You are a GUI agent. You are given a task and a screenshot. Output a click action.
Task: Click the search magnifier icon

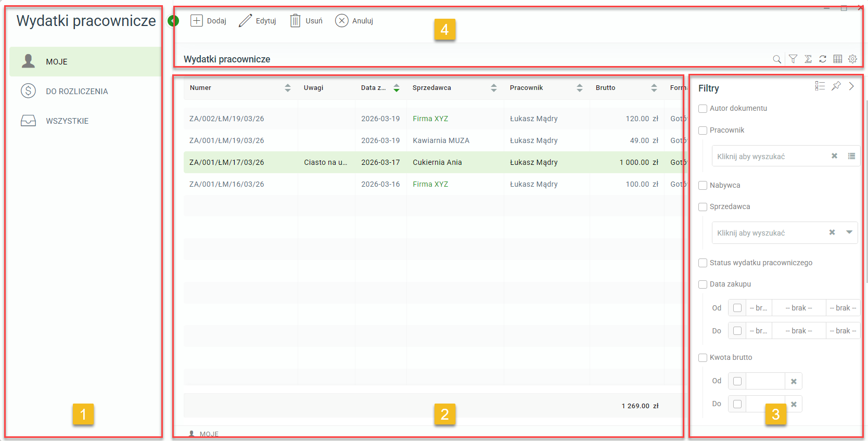[x=777, y=59]
